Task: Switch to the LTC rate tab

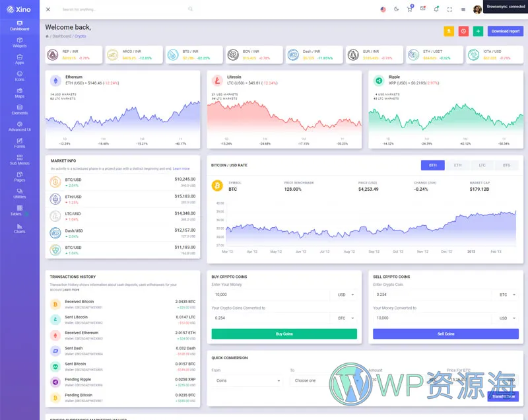Action: (482, 165)
